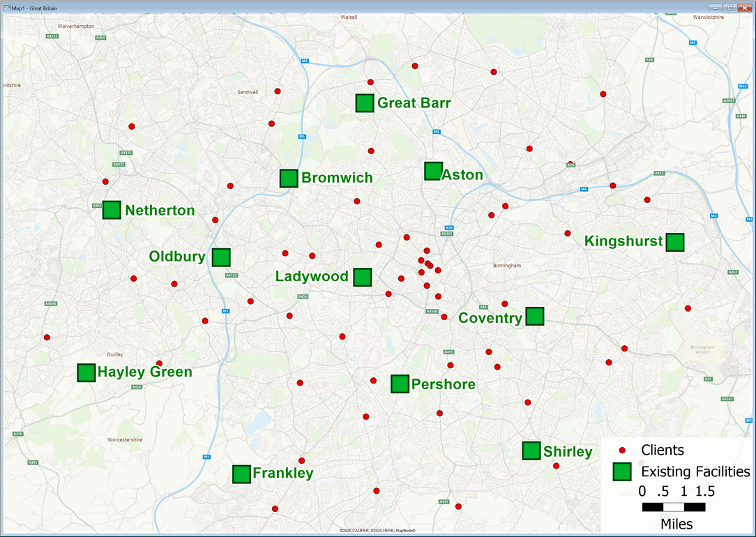Select the Coventry facility green square
The width and height of the screenshot is (756, 537).
[535, 316]
